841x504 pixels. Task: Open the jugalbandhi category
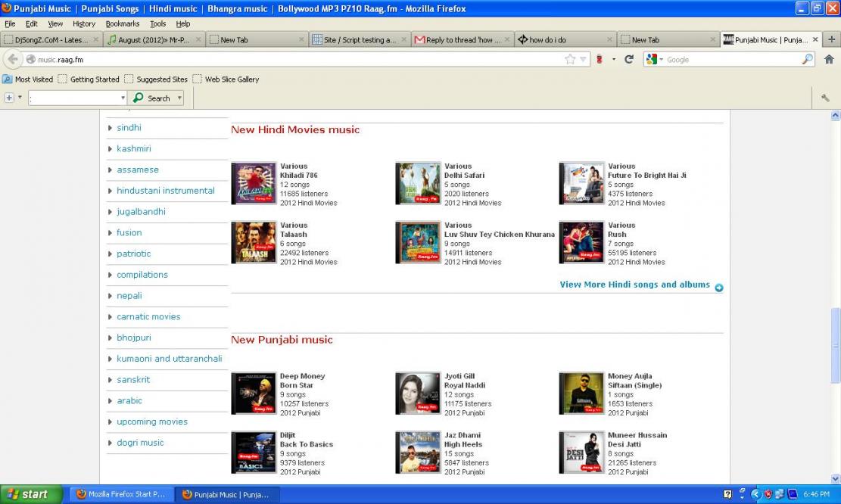141,212
